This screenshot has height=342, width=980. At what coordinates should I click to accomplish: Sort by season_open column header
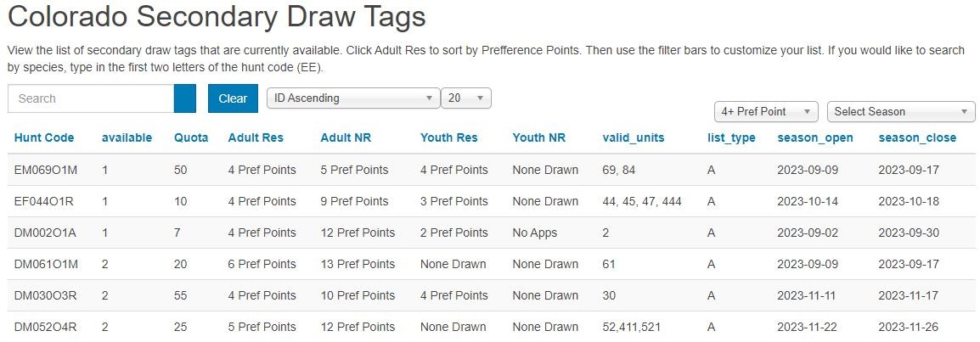(815, 138)
